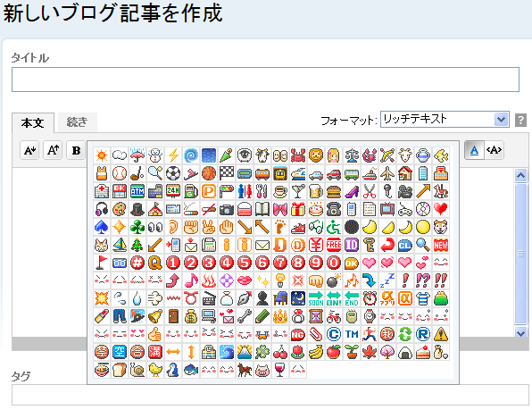532x410 pixels.
Task: Insert the headphones emoji
Action: point(102,209)
